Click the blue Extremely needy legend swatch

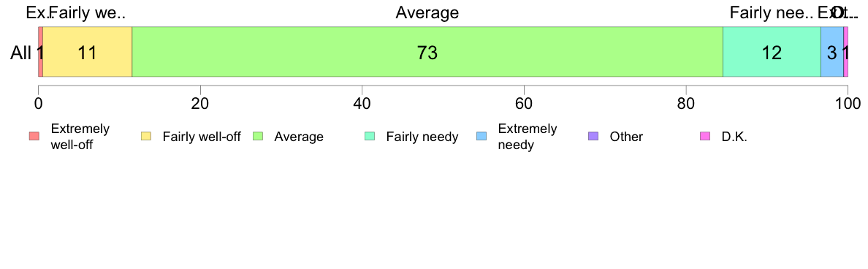[481, 136]
